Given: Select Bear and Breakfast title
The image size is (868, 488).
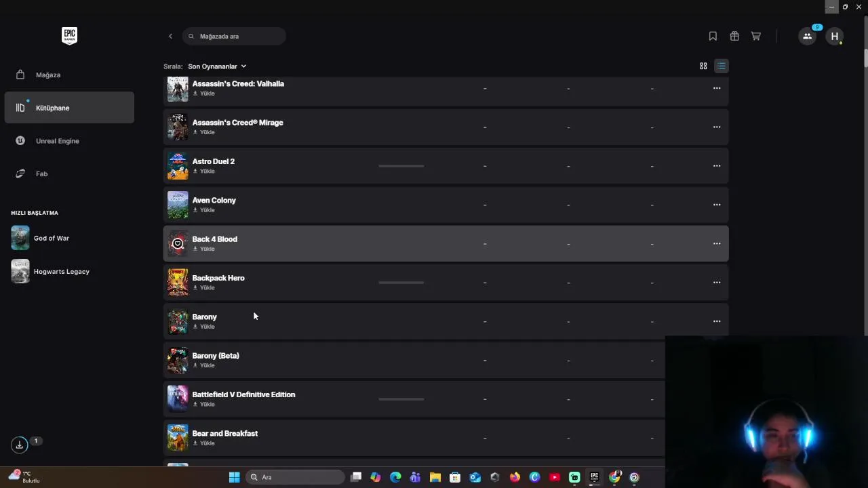Looking at the screenshot, I should point(224,433).
